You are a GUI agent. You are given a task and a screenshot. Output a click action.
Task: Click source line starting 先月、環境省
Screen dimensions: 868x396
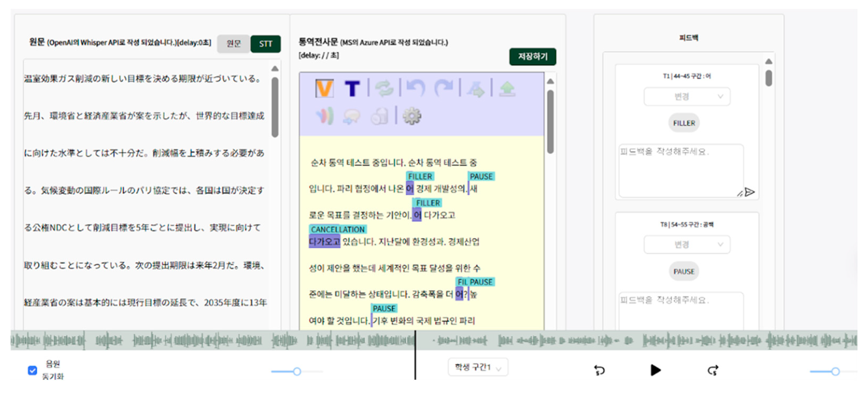(144, 116)
